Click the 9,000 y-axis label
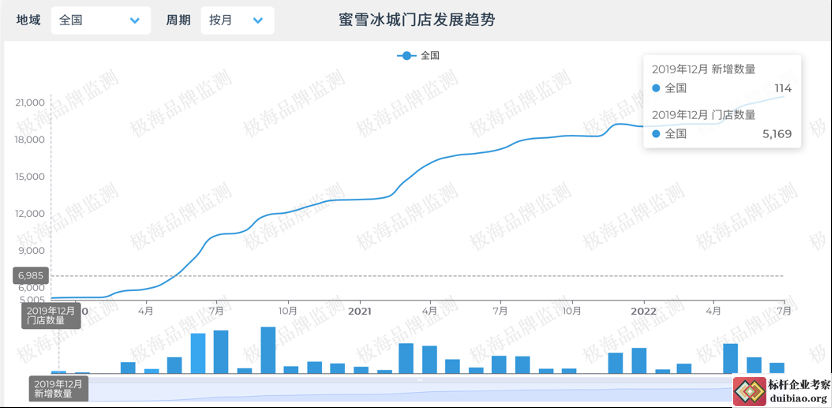 coord(31,250)
